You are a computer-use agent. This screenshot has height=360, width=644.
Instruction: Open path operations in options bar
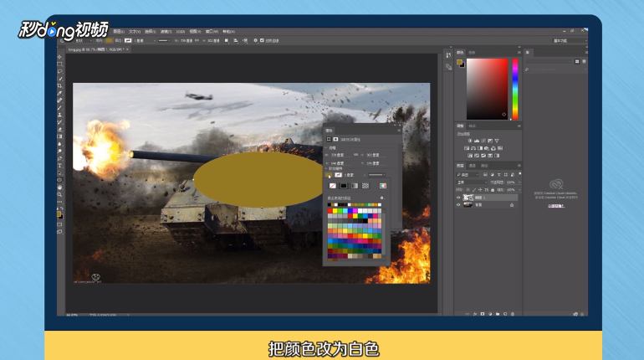click(x=227, y=41)
